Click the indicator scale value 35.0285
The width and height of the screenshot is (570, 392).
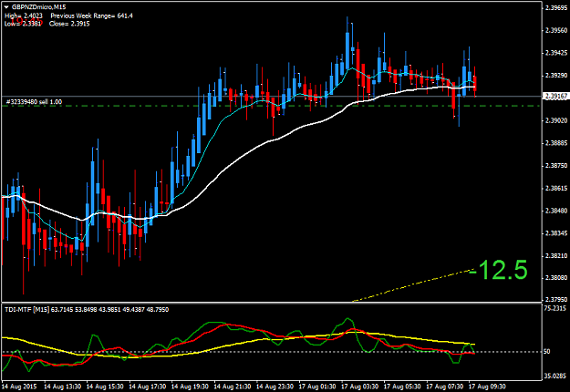pos(555,376)
